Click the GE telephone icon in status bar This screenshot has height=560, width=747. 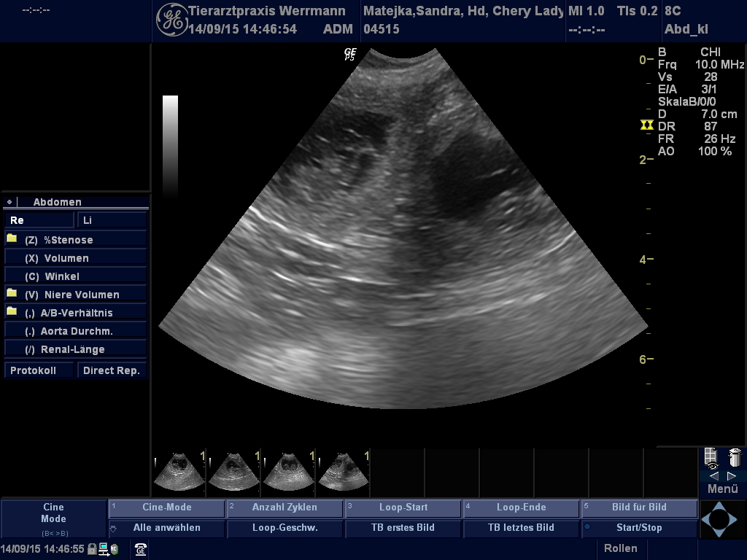coord(141,550)
